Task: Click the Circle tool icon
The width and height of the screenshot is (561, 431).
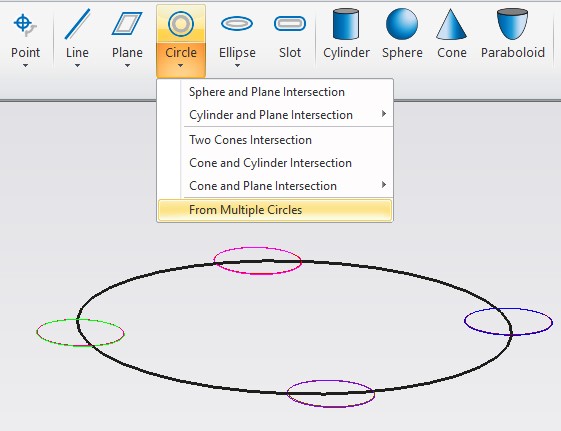Action: (181, 24)
